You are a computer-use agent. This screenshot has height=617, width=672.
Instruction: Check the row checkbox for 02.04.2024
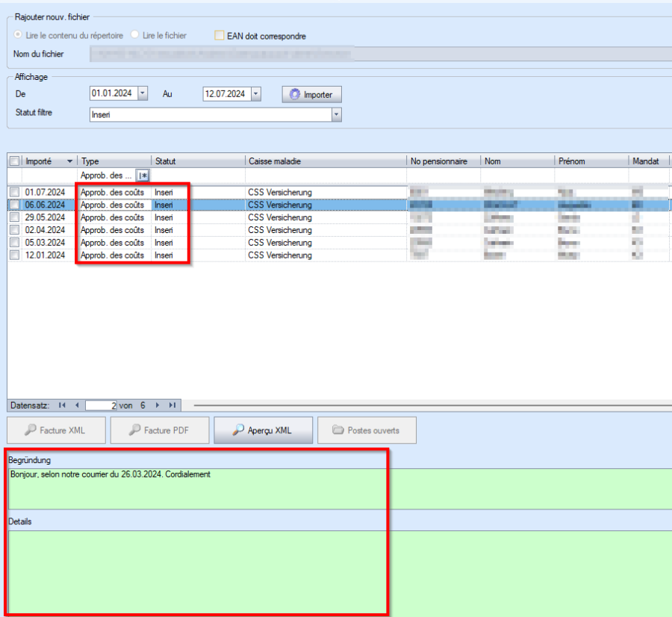coord(15,230)
